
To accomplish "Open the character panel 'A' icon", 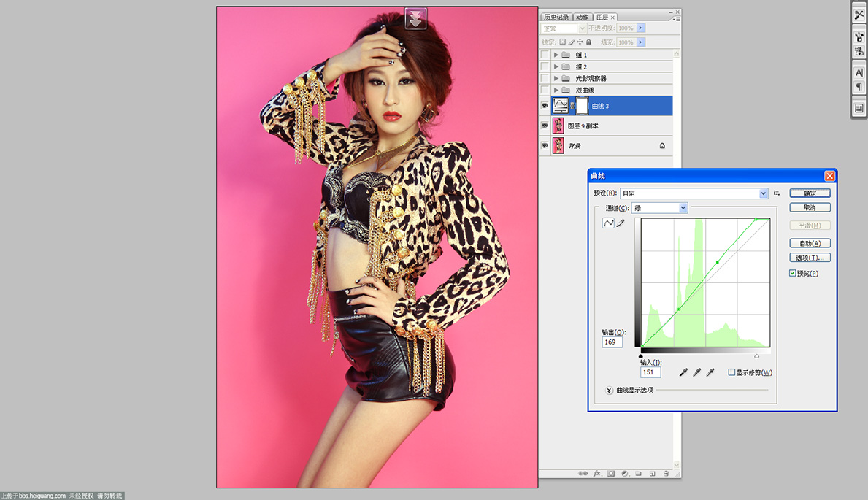I will pyautogui.click(x=859, y=72).
